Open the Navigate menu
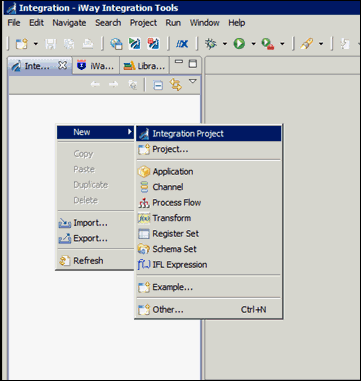This screenshot has width=361, height=381. 69,23
